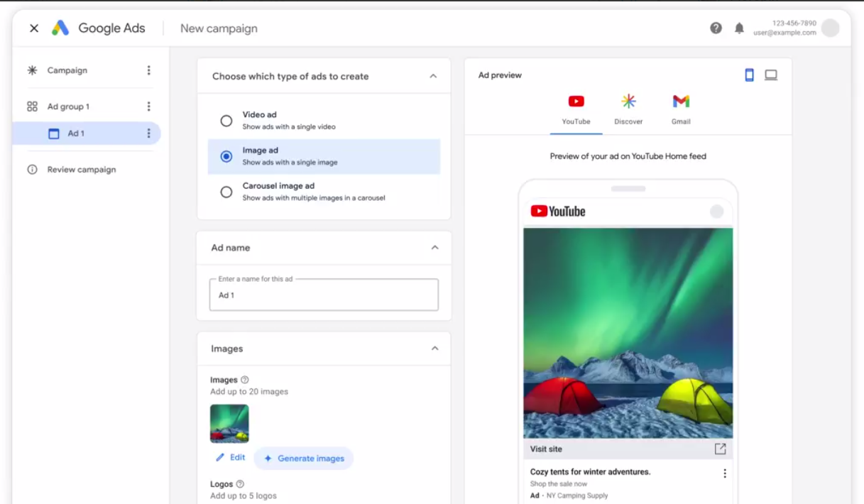The image size is (864, 504).
Task: Open the Campaign three-dot options menu
Action: [x=148, y=70]
